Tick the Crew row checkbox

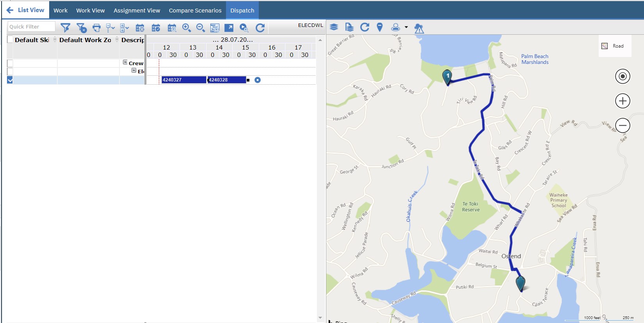(10, 63)
